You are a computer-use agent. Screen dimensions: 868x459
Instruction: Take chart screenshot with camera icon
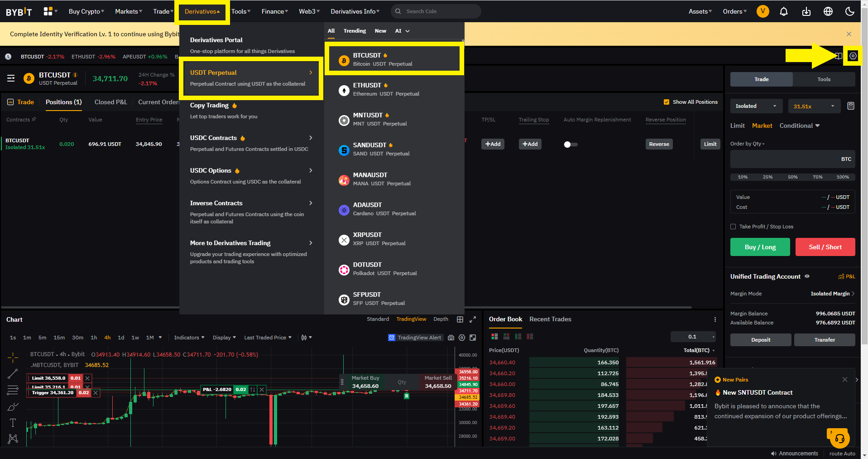(x=451, y=338)
